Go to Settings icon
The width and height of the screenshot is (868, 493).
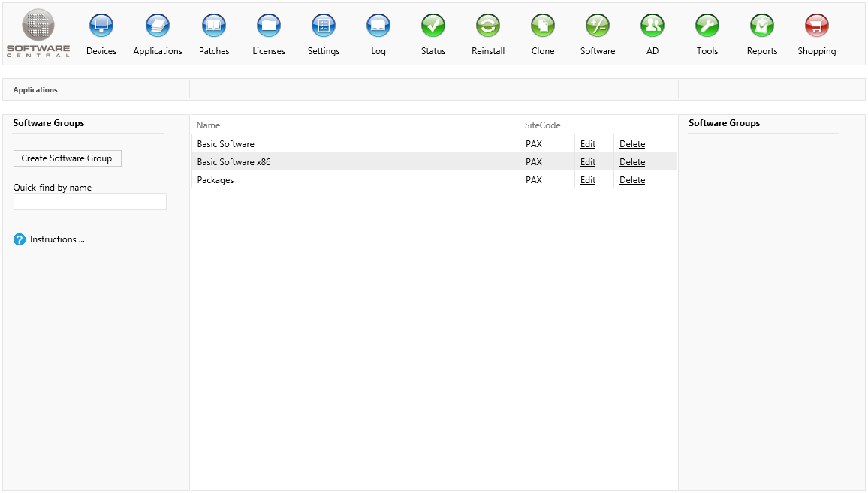324,26
